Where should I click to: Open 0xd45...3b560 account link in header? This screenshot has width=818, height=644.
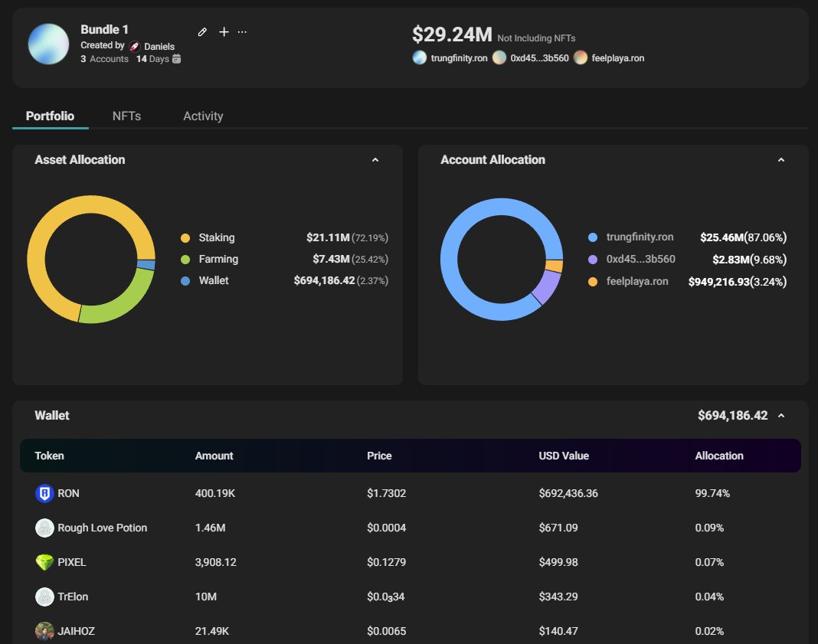click(539, 58)
